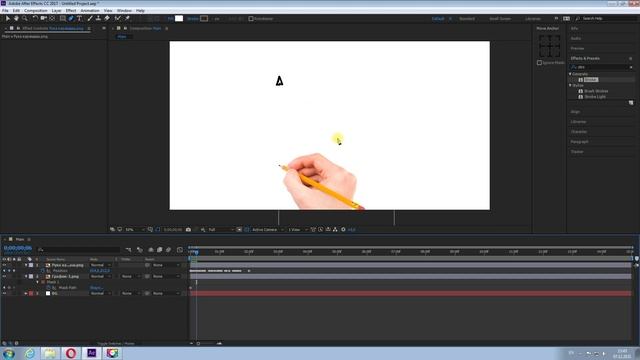Click the Windows Start button

9,353
